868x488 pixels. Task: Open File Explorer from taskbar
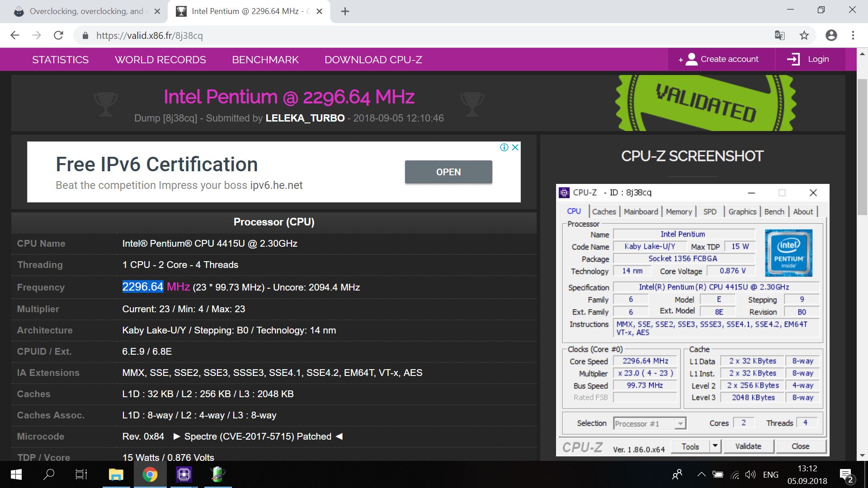point(116,474)
